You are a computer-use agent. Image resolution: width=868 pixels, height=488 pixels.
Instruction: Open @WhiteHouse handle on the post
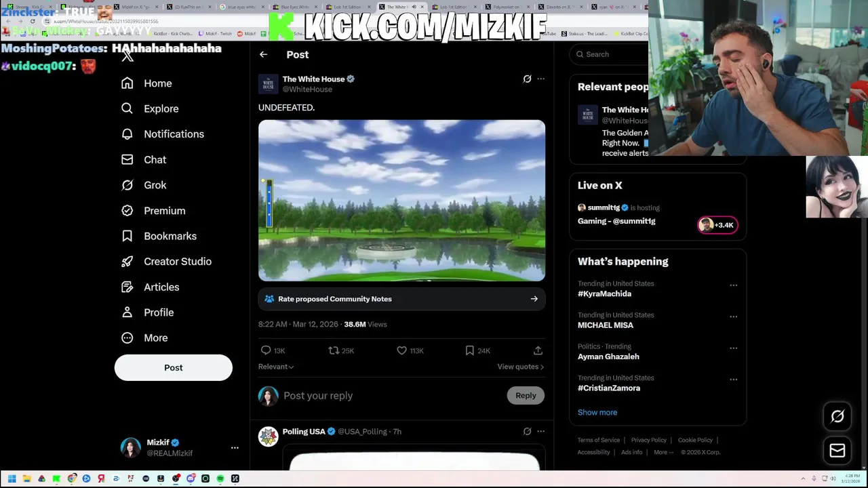pyautogui.click(x=307, y=89)
